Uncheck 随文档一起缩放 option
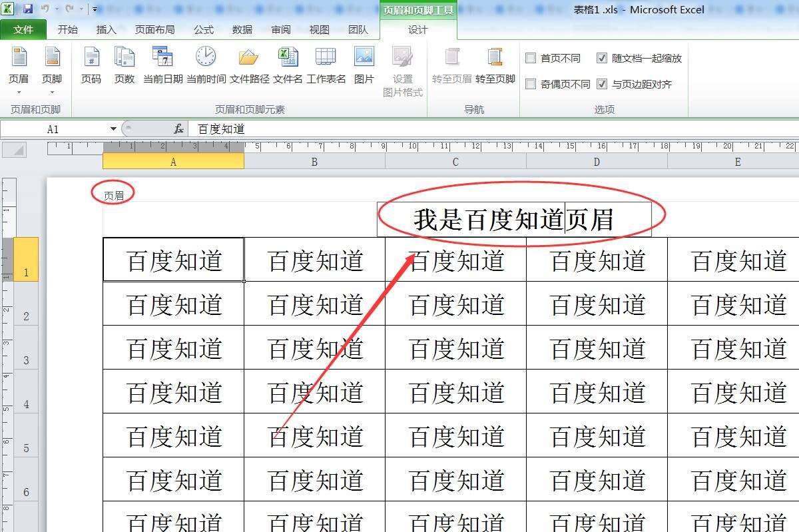 (x=602, y=58)
